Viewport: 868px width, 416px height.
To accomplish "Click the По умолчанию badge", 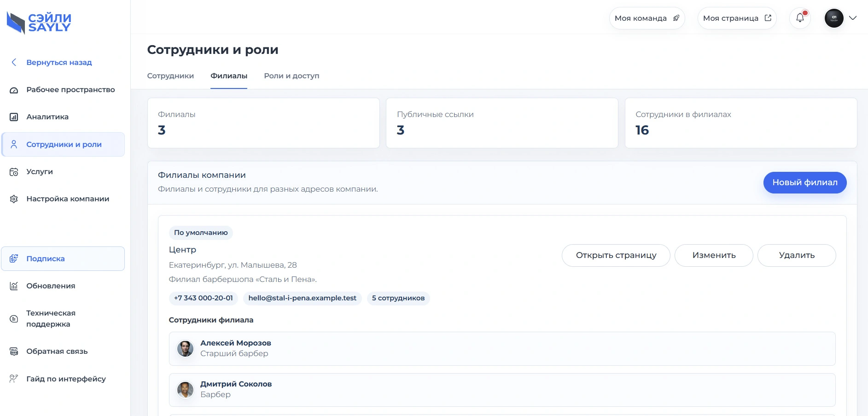I will pyautogui.click(x=201, y=233).
